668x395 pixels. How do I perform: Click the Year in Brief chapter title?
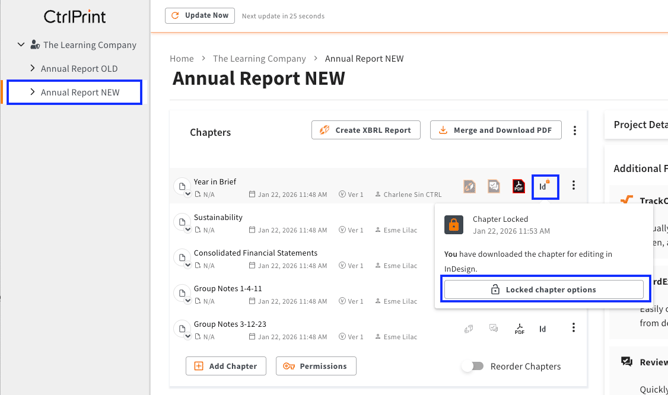pyautogui.click(x=215, y=182)
